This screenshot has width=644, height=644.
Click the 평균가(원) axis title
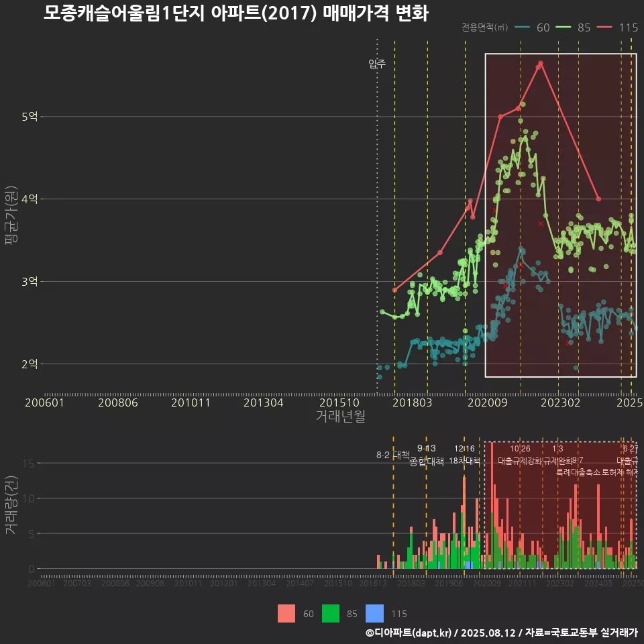pyautogui.click(x=11, y=215)
